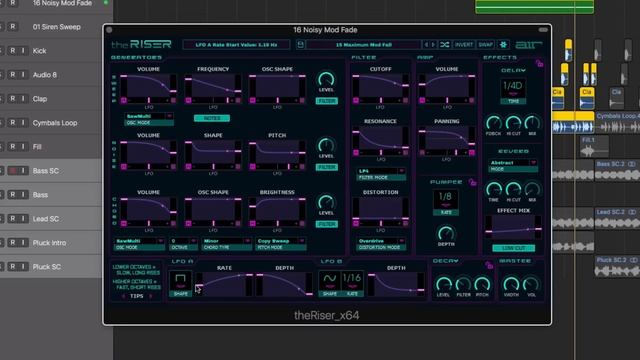This screenshot has height=360, width=640.
Task: Click the Decay FILTER knob
Action: [x=463, y=284]
